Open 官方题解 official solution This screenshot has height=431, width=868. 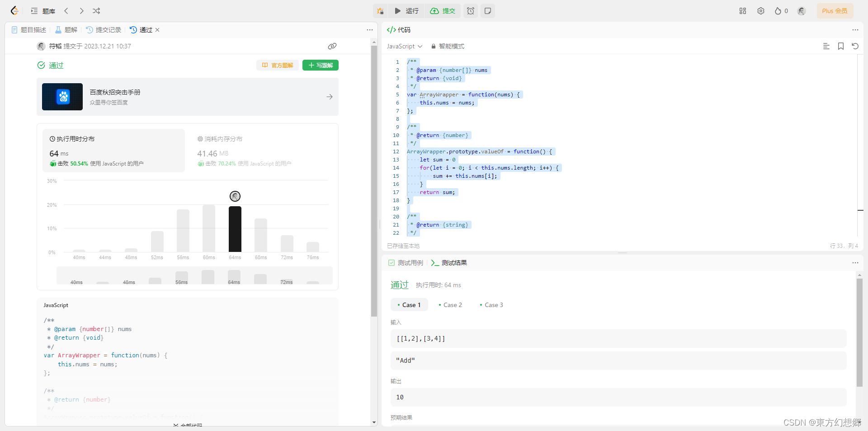click(x=278, y=65)
